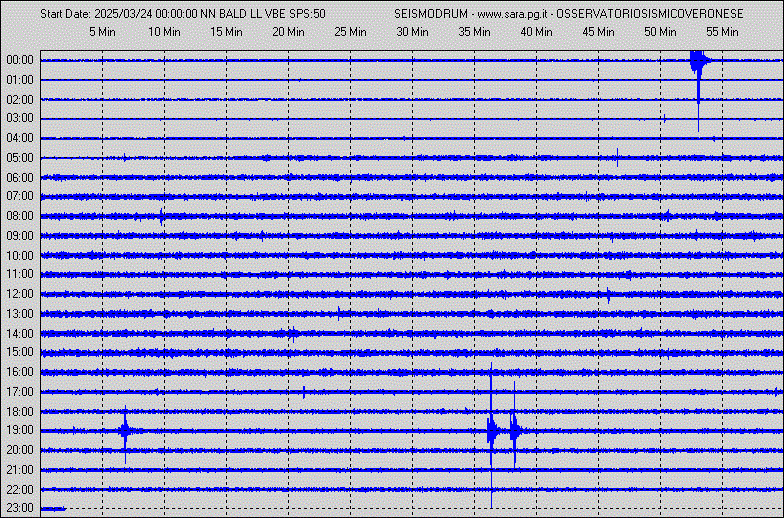Click the 18:00 hour row label

pos(20,412)
